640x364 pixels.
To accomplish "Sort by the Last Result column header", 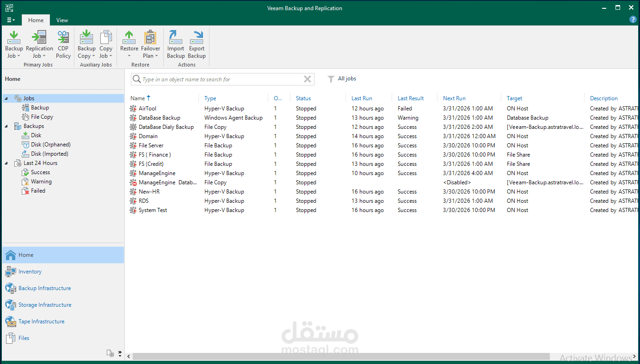I will [x=415, y=98].
